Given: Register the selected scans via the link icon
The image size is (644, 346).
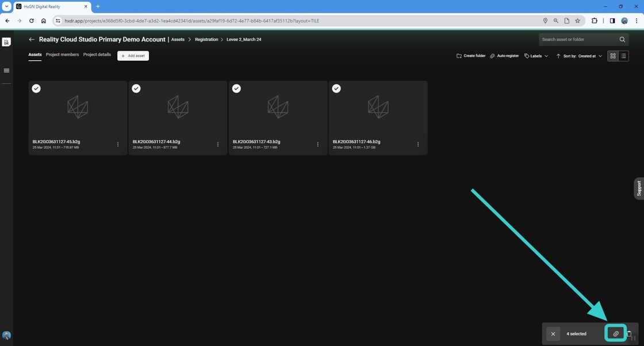Looking at the screenshot, I should (x=616, y=334).
